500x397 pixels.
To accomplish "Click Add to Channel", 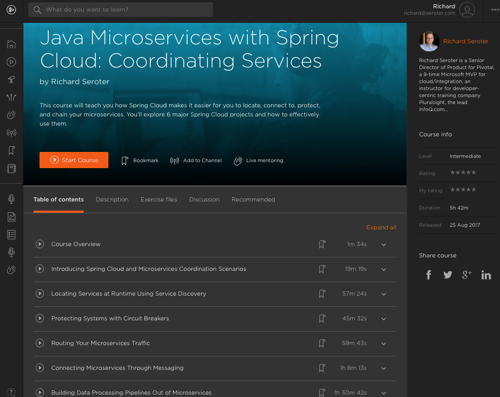I will coord(196,161).
